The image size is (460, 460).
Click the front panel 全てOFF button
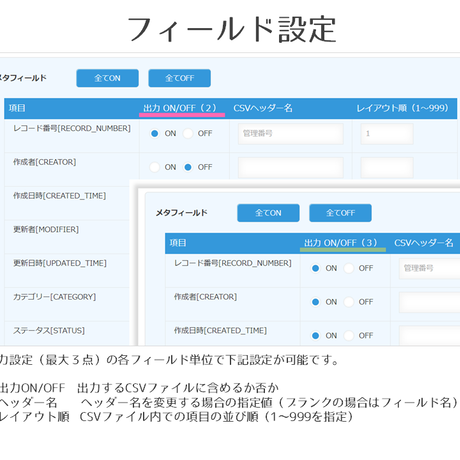point(340,213)
